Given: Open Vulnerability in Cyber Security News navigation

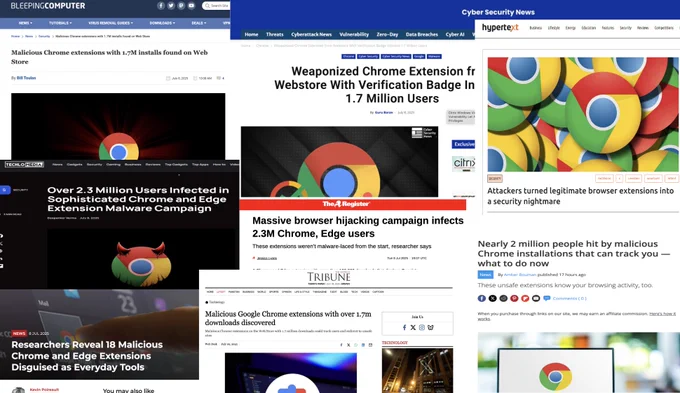Looking at the screenshot, I should 354,34.
